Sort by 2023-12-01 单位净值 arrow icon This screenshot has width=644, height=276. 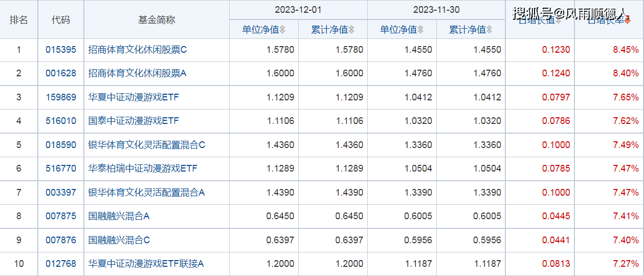(x=282, y=30)
